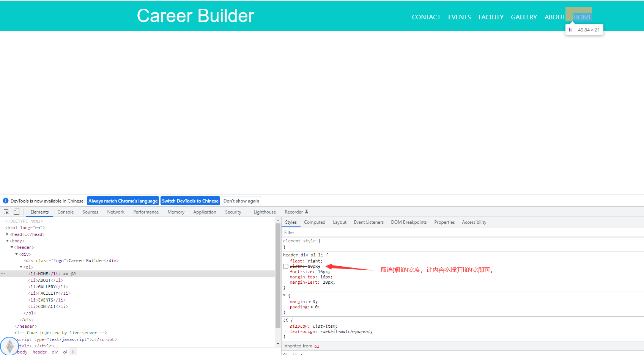Activate the inspect element picker icon
The width and height of the screenshot is (644, 355).
click(6, 212)
